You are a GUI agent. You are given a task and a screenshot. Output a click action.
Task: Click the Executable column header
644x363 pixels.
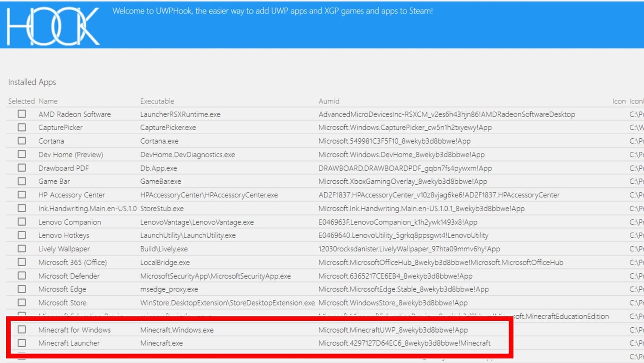tap(157, 101)
